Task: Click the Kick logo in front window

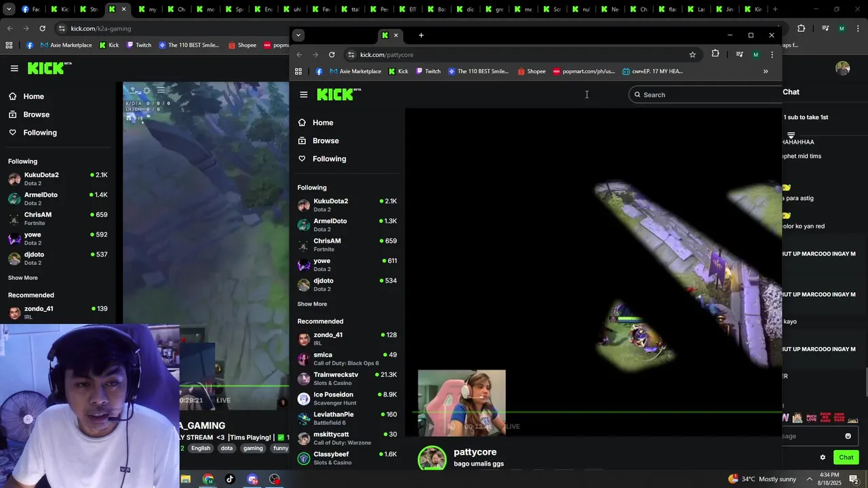Action: tap(338, 95)
